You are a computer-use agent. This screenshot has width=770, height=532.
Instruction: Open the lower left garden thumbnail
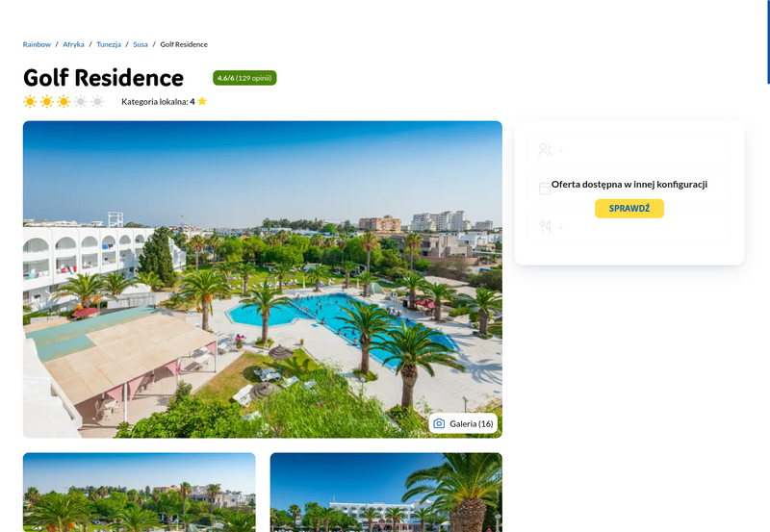pyautogui.click(x=139, y=493)
